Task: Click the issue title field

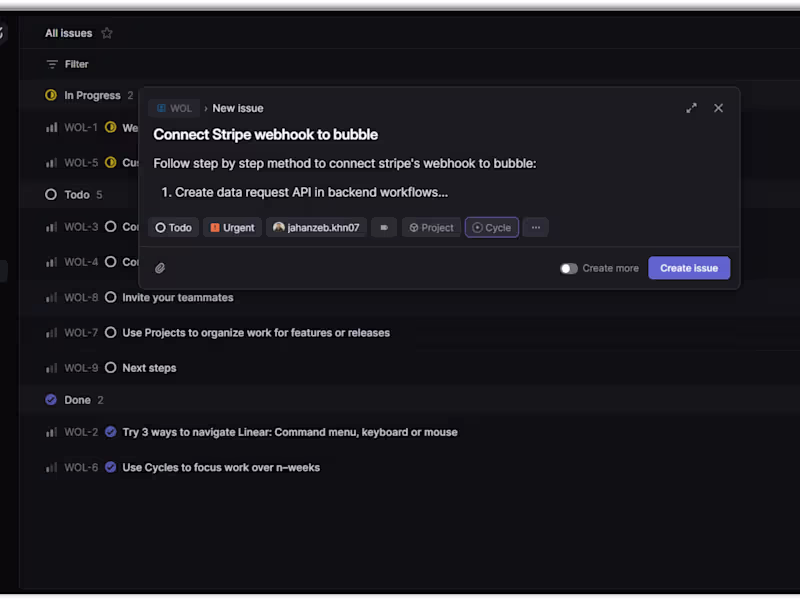Action: coord(266,135)
